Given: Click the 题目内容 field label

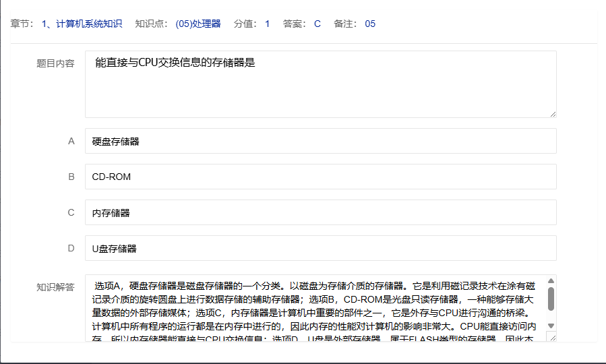Looking at the screenshot, I should click(55, 63).
